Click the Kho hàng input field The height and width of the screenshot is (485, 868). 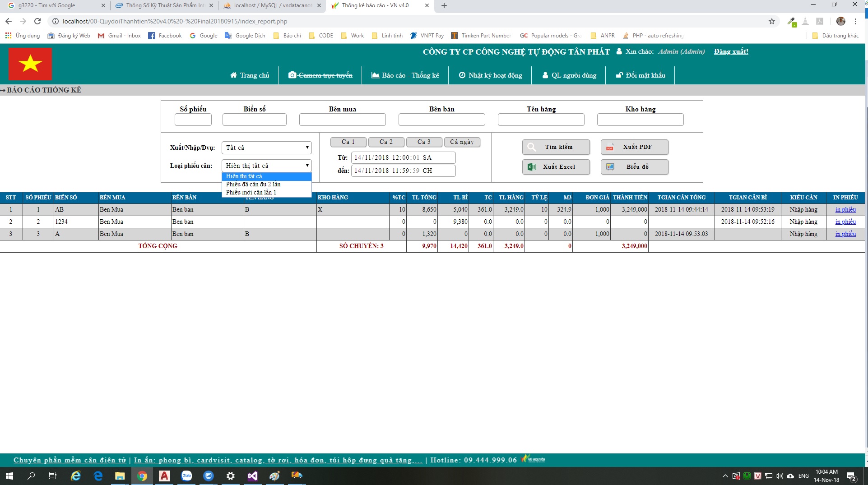641,120
